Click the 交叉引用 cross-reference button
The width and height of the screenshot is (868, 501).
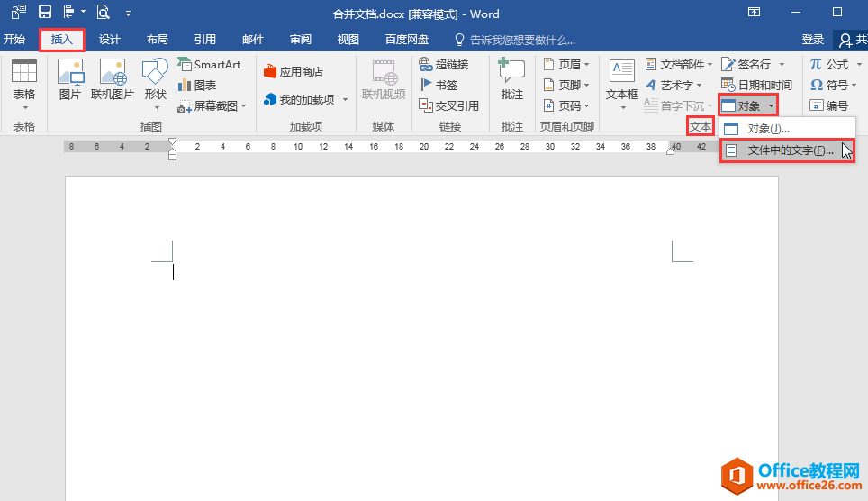click(448, 105)
